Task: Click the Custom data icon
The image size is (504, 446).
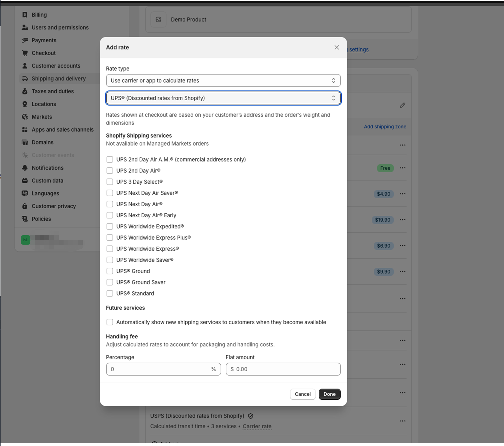Action: tap(25, 180)
